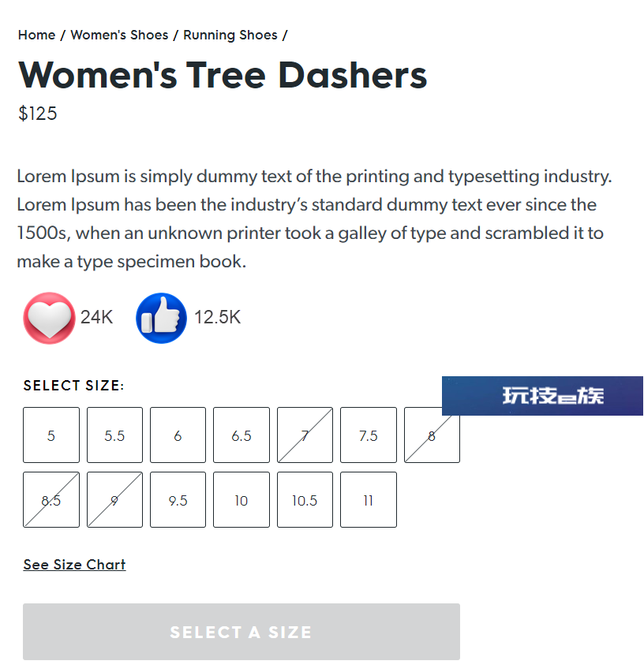Pick size 10.5
Screen dimensions: 644x672
(305, 500)
